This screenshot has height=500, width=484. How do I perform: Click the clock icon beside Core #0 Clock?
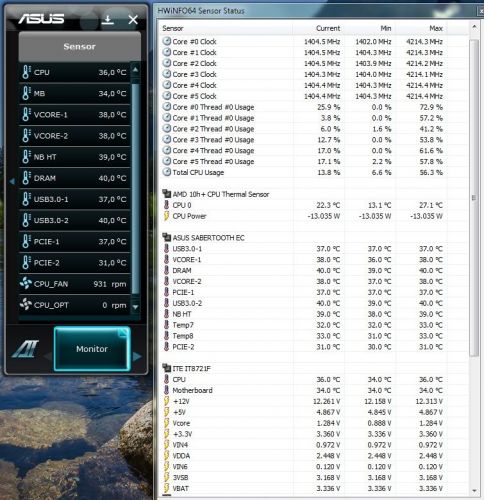coord(166,41)
